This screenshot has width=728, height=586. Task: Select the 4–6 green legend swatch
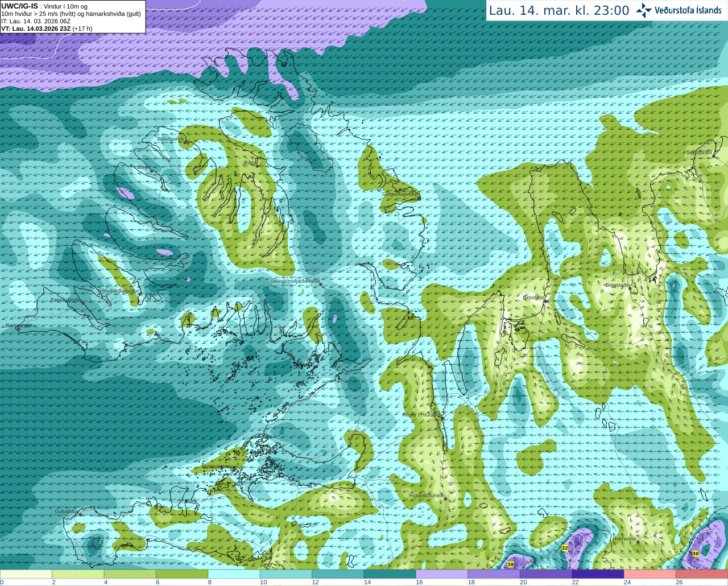130,574
